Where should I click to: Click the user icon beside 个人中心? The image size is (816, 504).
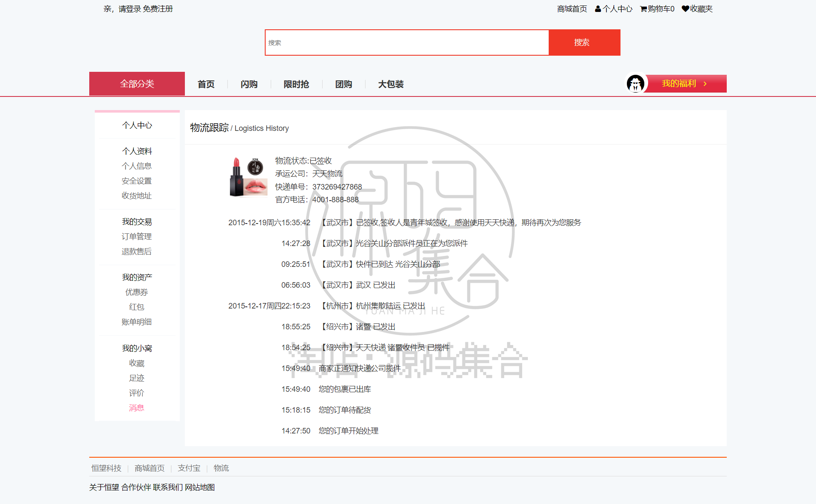598,9
